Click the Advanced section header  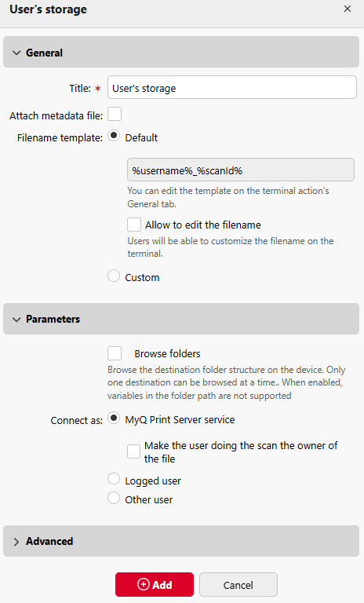click(181, 542)
